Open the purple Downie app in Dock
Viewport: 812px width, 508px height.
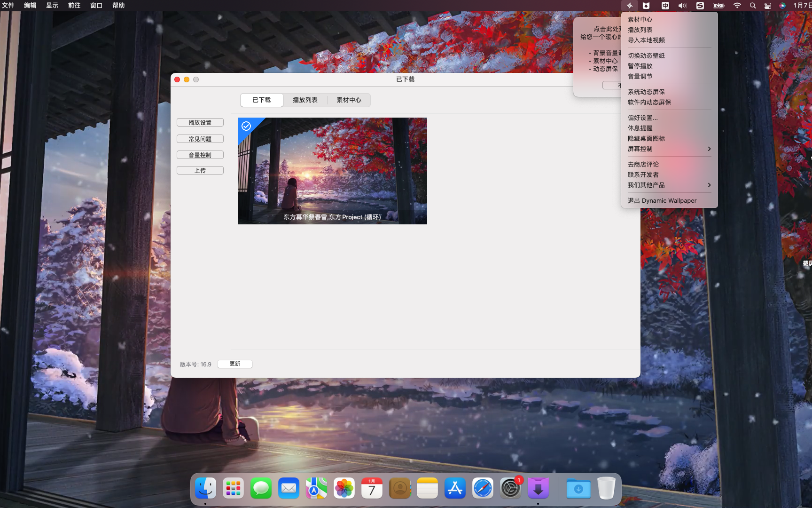(x=539, y=488)
